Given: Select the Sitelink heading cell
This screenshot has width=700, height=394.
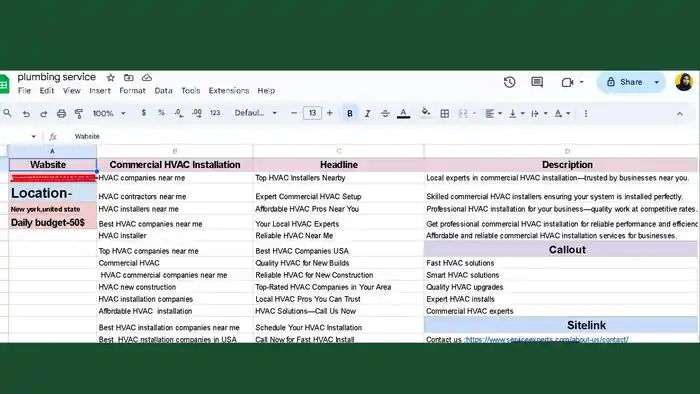Looking at the screenshot, I should (561, 325).
